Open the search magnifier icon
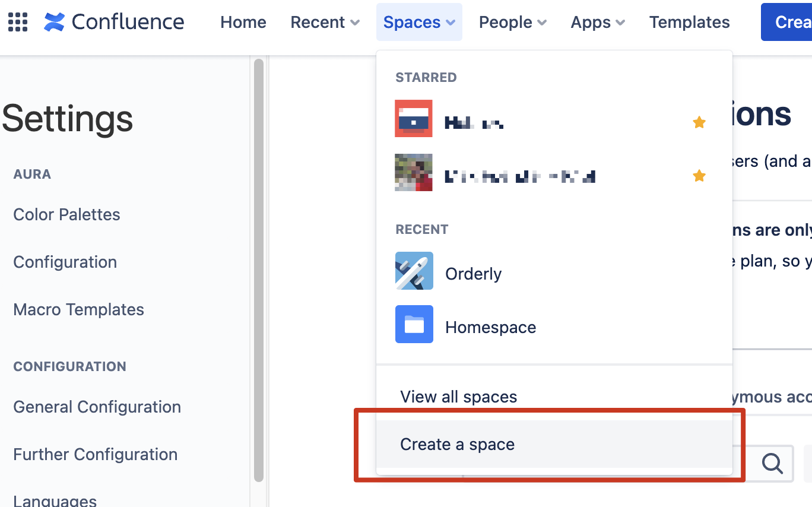Screen dimensions: 812x507 point(772,464)
